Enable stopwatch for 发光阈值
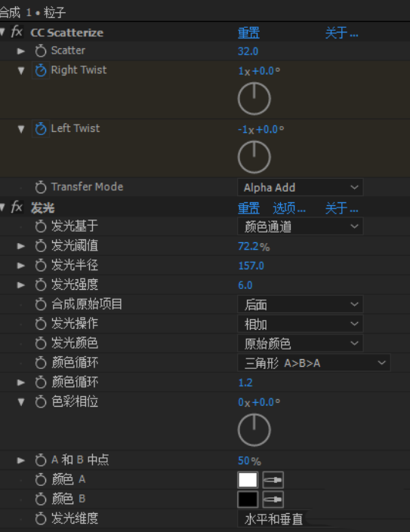 click(41, 246)
